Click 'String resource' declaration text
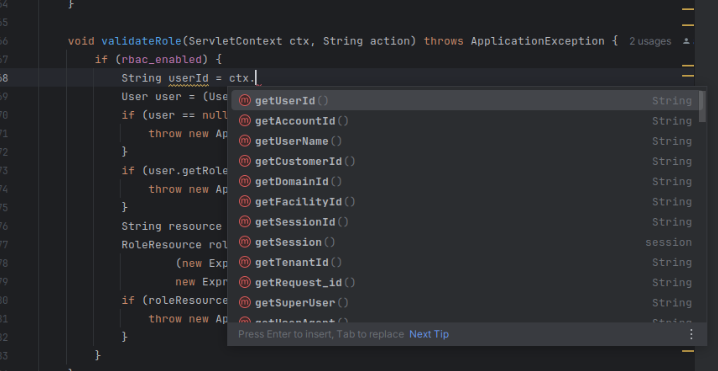The height and width of the screenshot is (371, 718). [172, 226]
